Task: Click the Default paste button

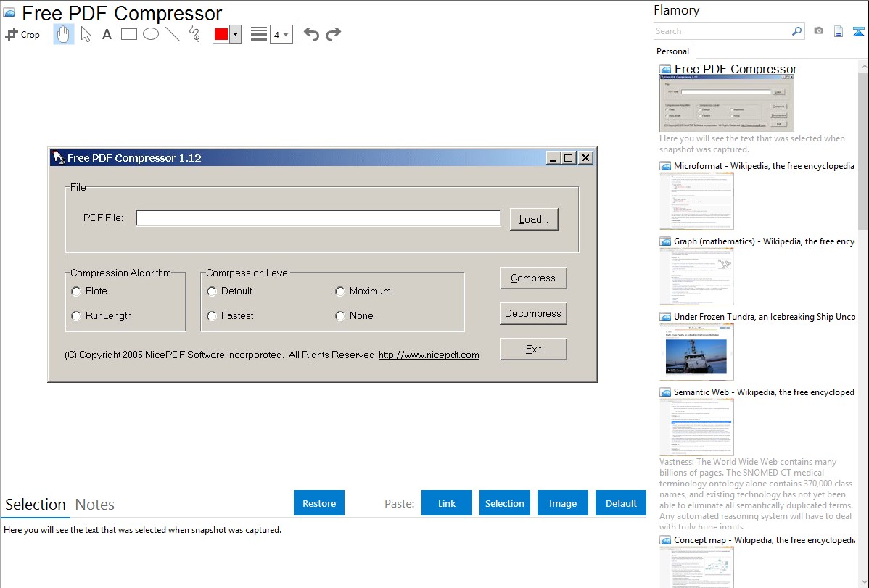Action: 621,503
